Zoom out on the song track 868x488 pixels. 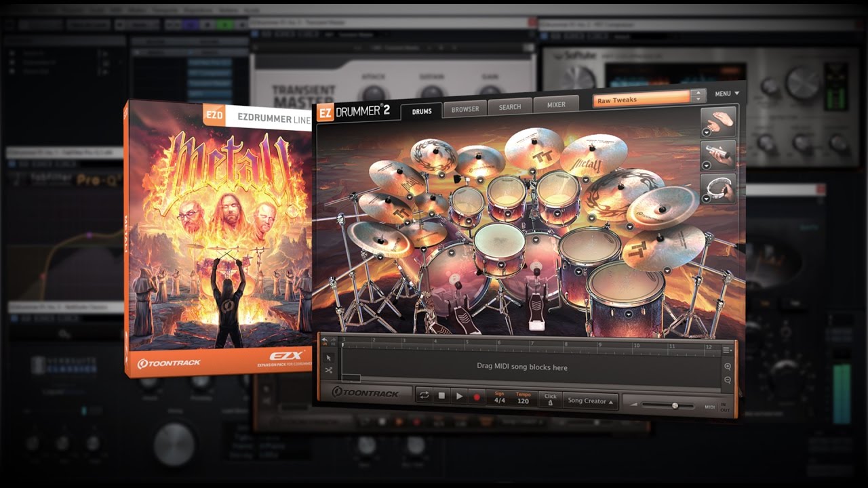pos(728,380)
